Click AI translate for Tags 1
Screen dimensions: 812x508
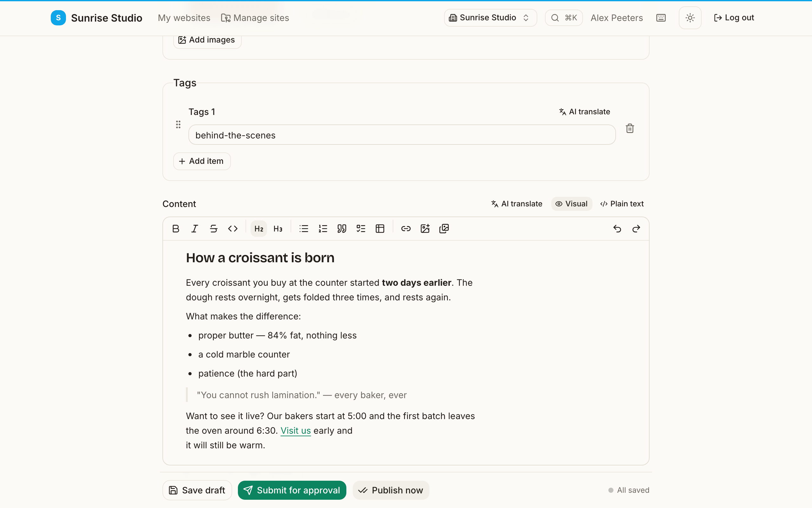tap(585, 112)
